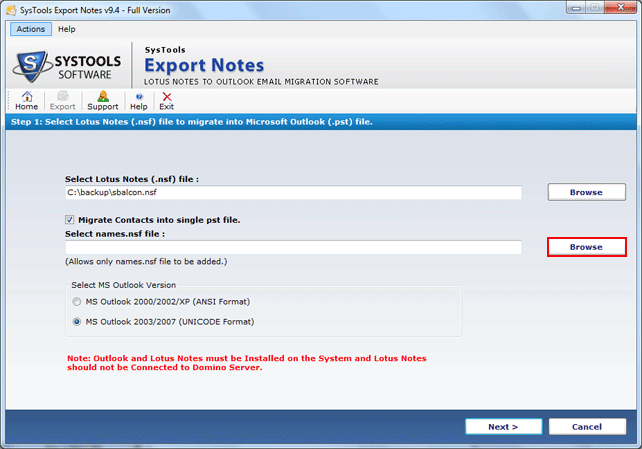Click the Home toolbar icon
642x449 pixels.
click(27, 101)
